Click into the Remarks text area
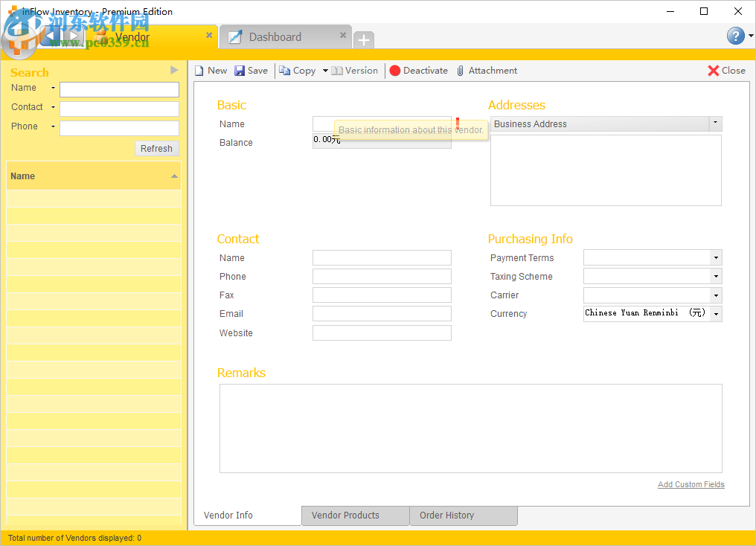This screenshot has height=546, width=756. (470, 428)
